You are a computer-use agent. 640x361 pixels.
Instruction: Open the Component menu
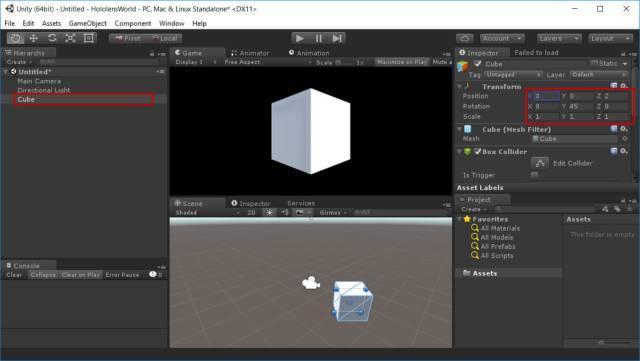coord(133,24)
